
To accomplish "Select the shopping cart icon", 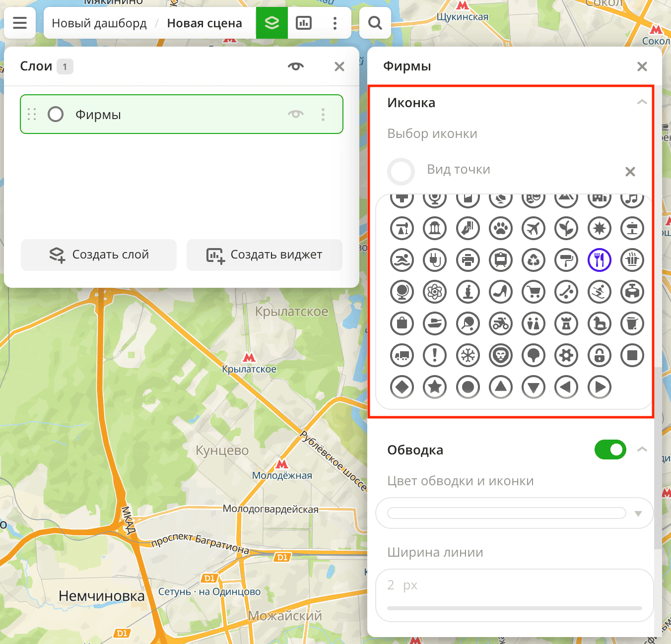I will (x=534, y=292).
